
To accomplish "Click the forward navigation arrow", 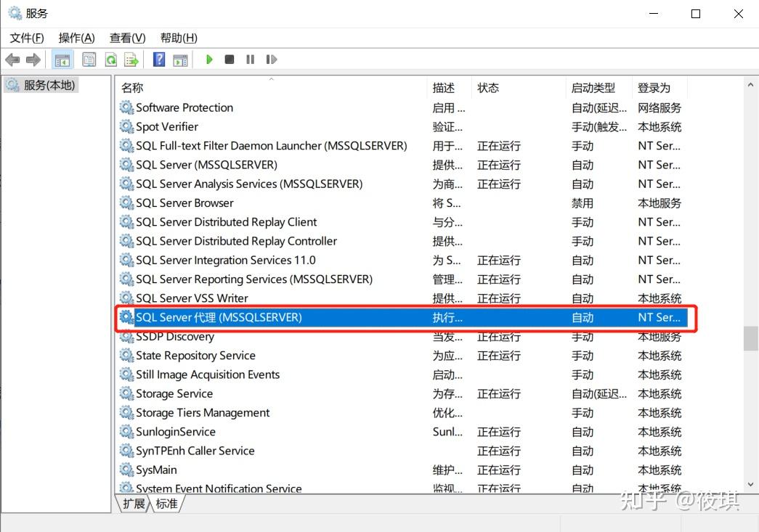I will [33, 59].
